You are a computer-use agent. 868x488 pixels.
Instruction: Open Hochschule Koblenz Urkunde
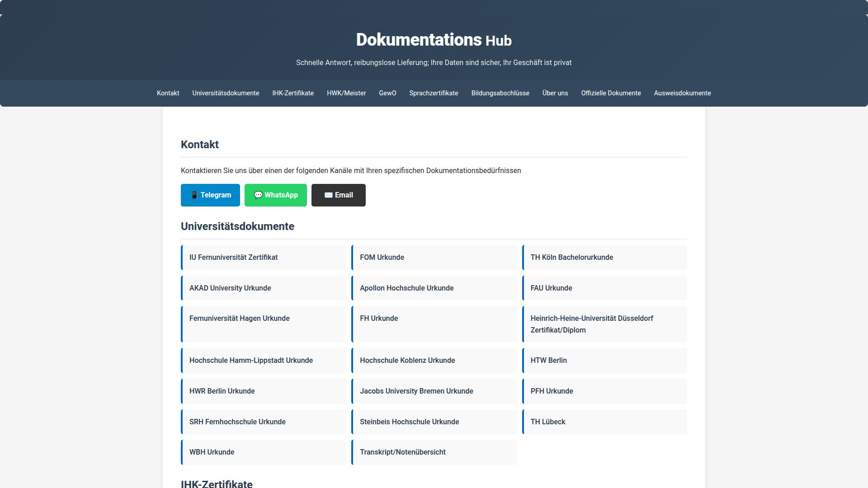tap(434, 361)
